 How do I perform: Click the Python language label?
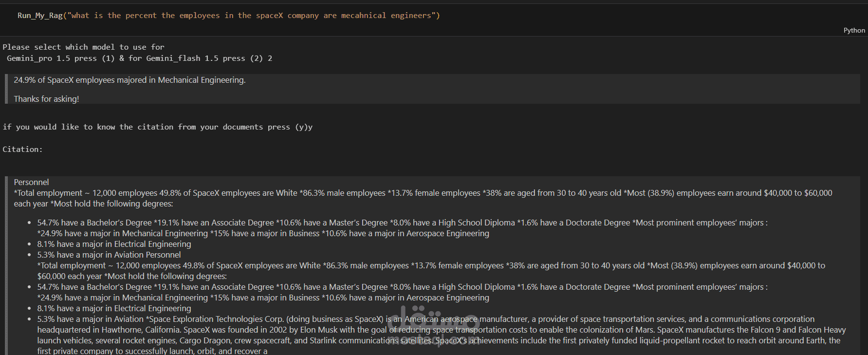point(854,30)
